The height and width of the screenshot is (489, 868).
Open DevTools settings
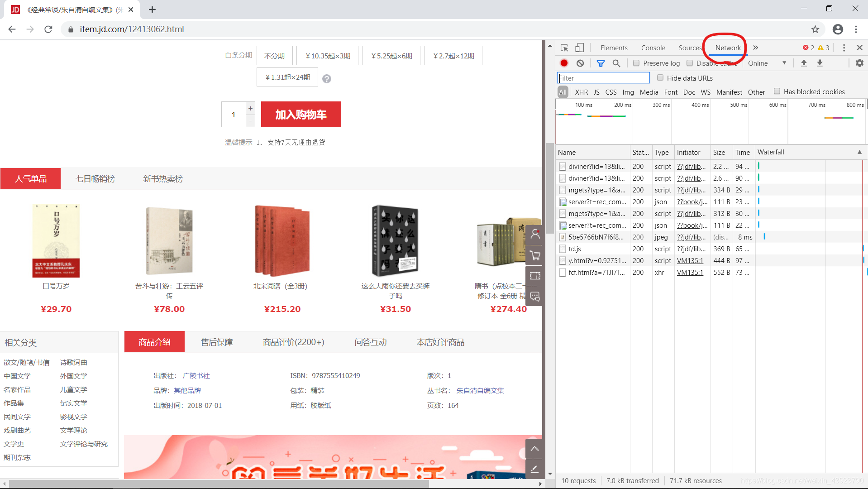pyautogui.click(x=859, y=63)
